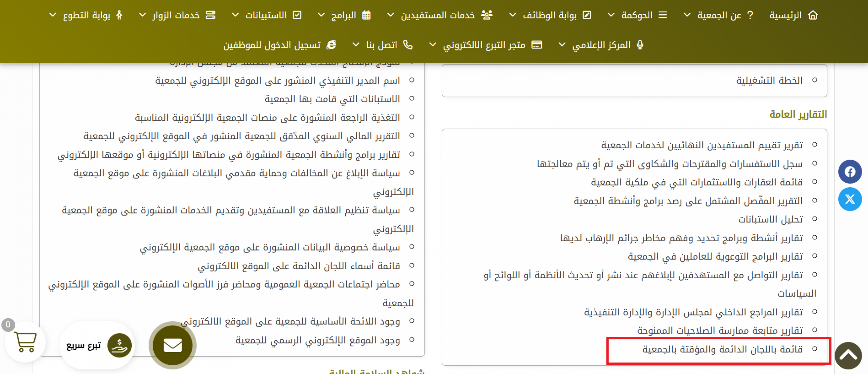
Task: Share the page via the X icon
Action: tap(850, 199)
